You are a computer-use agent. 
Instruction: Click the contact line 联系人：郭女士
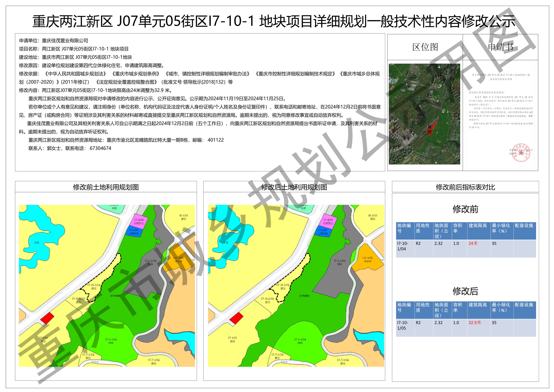click(70, 148)
